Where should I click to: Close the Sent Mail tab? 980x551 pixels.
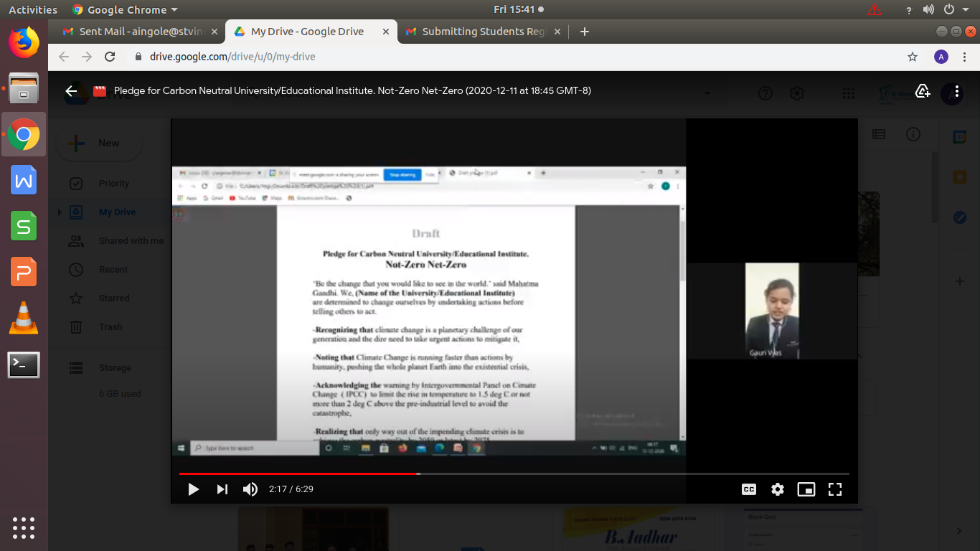tap(215, 32)
